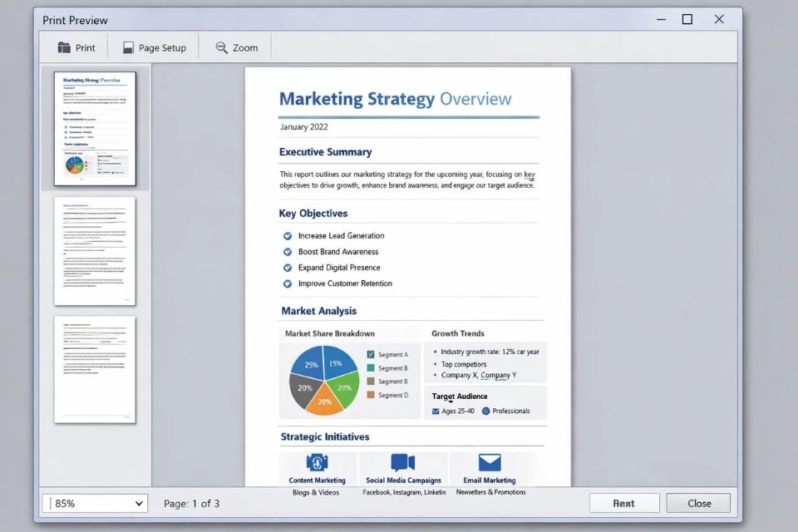Select the Zoom magnifier icon
Screen dimensions: 798x532
pyautogui.click(x=219, y=47)
